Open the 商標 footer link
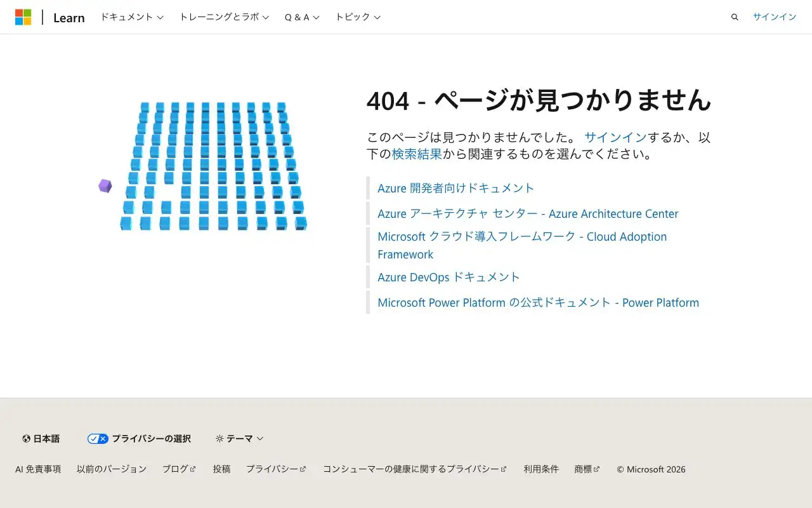Viewport: 812px width, 508px height. coord(587,469)
